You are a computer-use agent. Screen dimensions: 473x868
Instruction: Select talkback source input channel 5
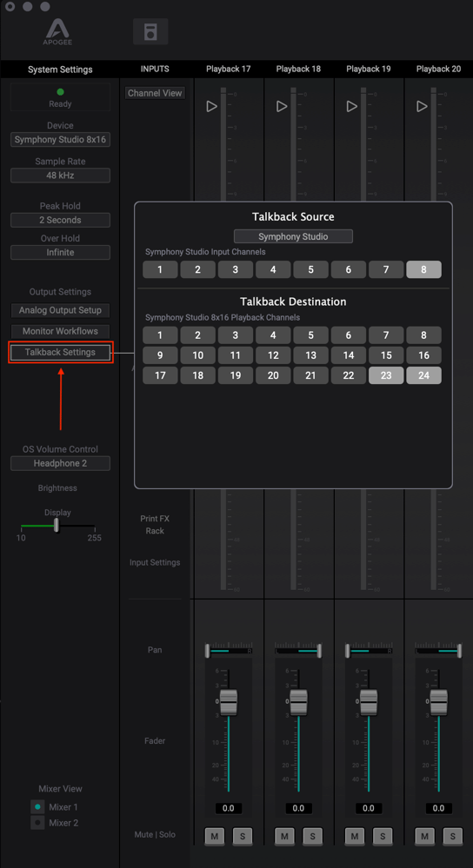click(310, 269)
